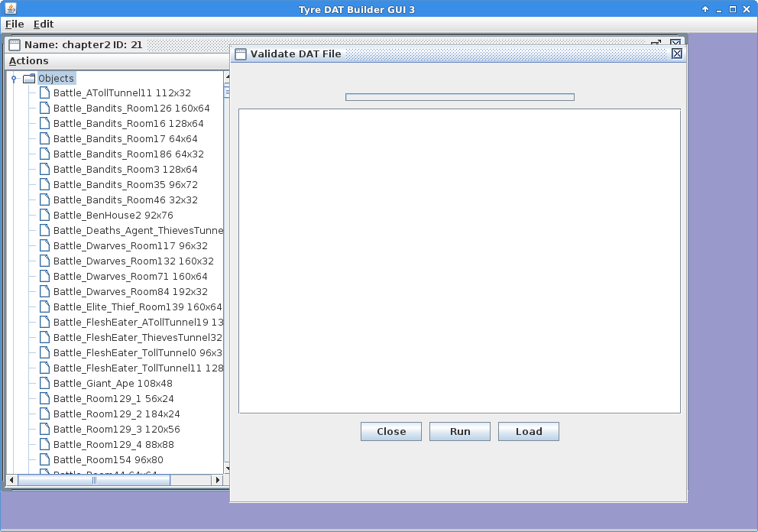
Task: Minimize the main Tyre DAT Builder window
Action: tap(719, 9)
